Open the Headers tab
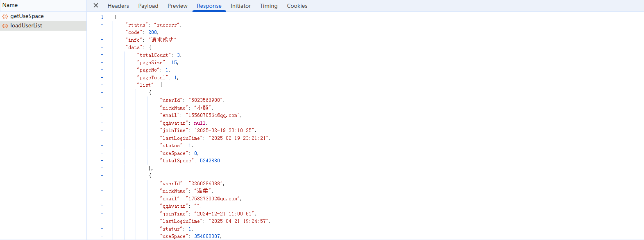The height and width of the screenshot is (240, 644). pyautogui.click(x=118, y=6)
